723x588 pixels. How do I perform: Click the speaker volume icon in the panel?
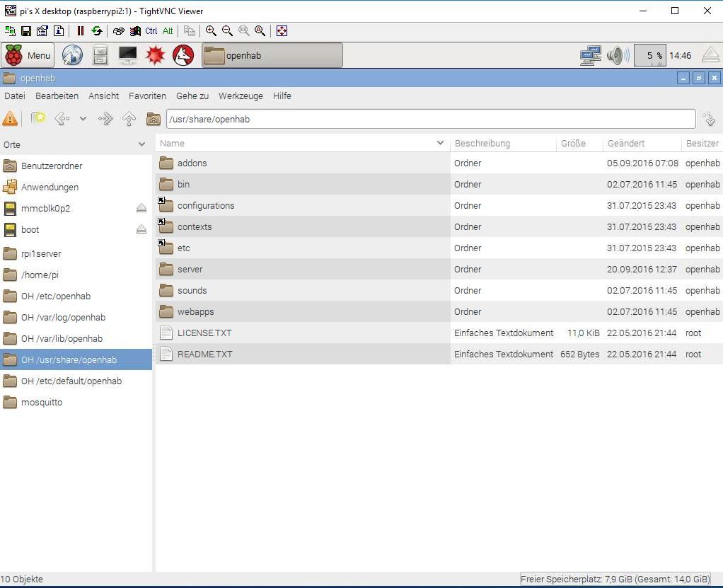pos(617,55)
